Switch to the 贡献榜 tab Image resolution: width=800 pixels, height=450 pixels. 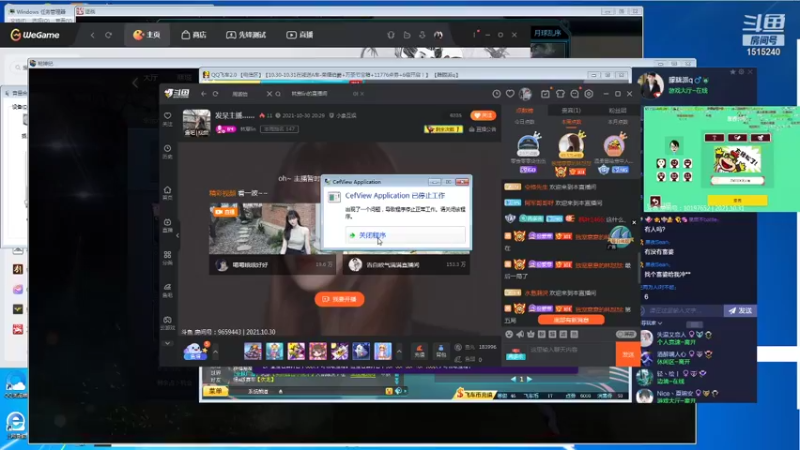coord(524,110)
